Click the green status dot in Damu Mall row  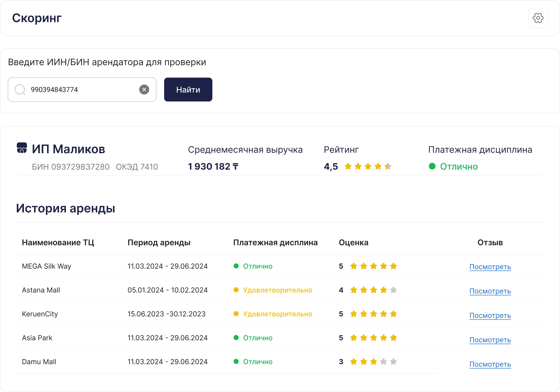(236, 361)
